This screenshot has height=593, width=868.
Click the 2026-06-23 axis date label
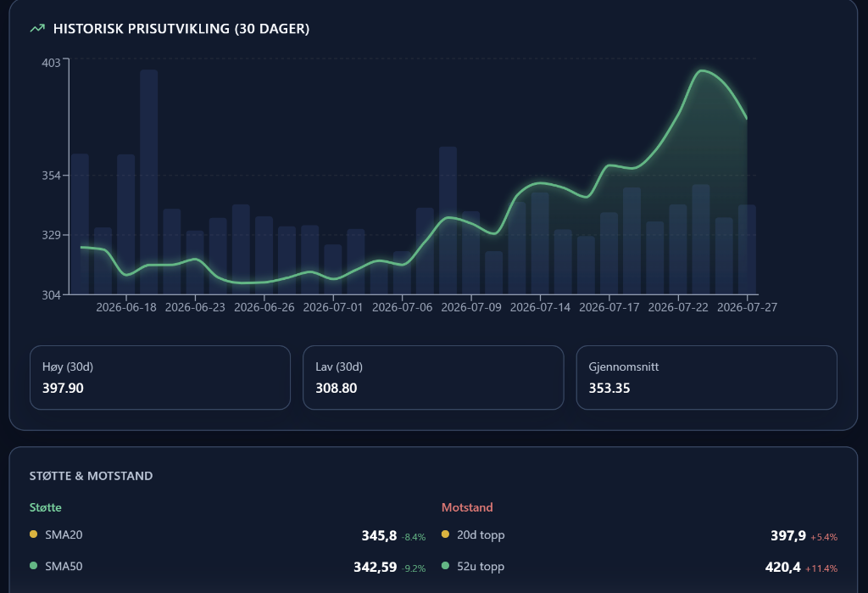(195, 308)
